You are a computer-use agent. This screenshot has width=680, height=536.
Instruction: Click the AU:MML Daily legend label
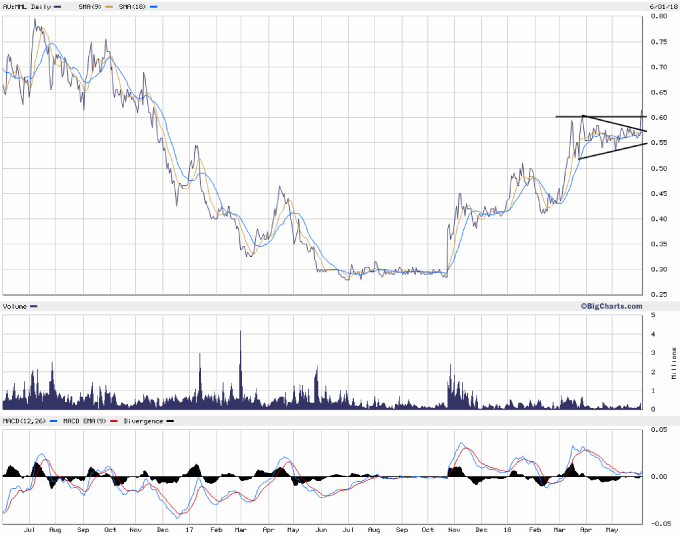(x=26, y=6)
